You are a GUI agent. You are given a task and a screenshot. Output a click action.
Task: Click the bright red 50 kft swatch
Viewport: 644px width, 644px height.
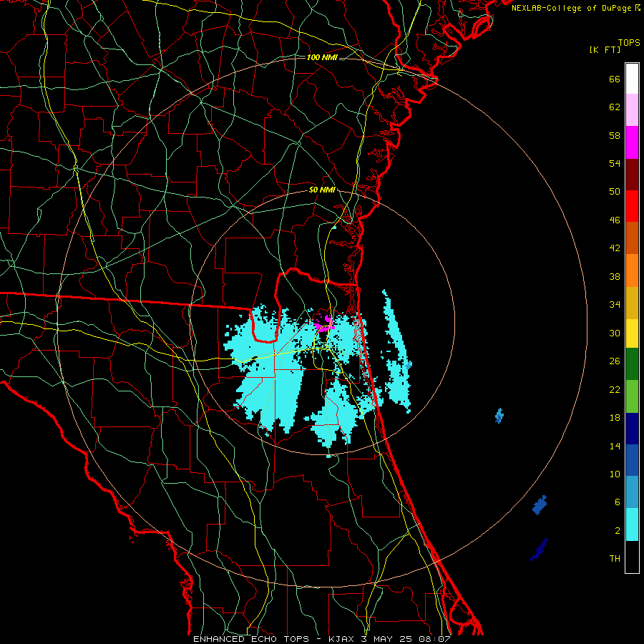(x=632, y=206)
